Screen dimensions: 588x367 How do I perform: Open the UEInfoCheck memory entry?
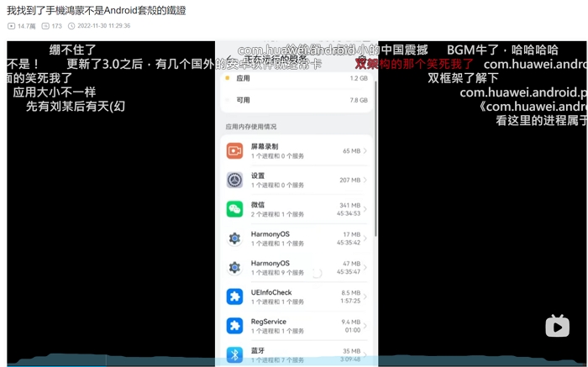(294, 296)
